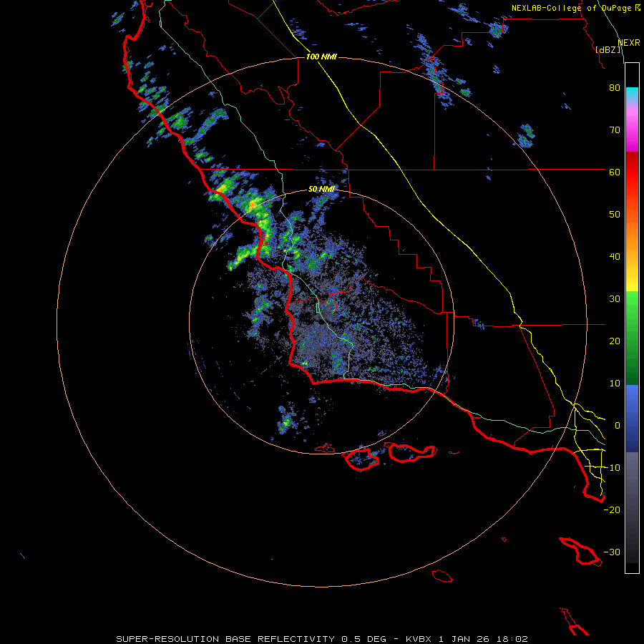
Task: Select the 100 NMI range ring label
Action: [x=321, y=57]
